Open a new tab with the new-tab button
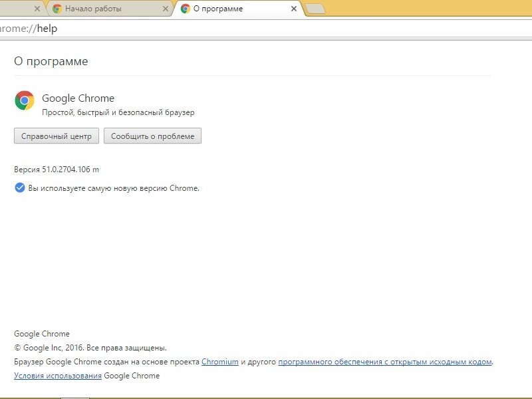532x399 pixels. (315, 9)
